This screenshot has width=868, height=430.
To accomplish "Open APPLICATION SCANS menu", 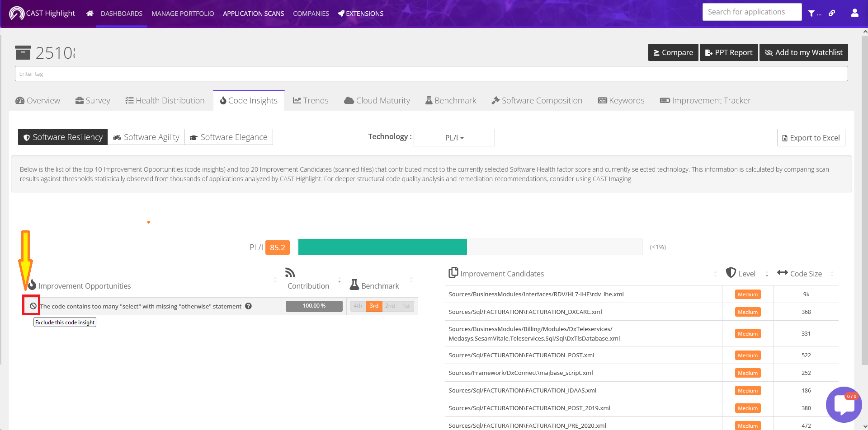I will [254, 14].
